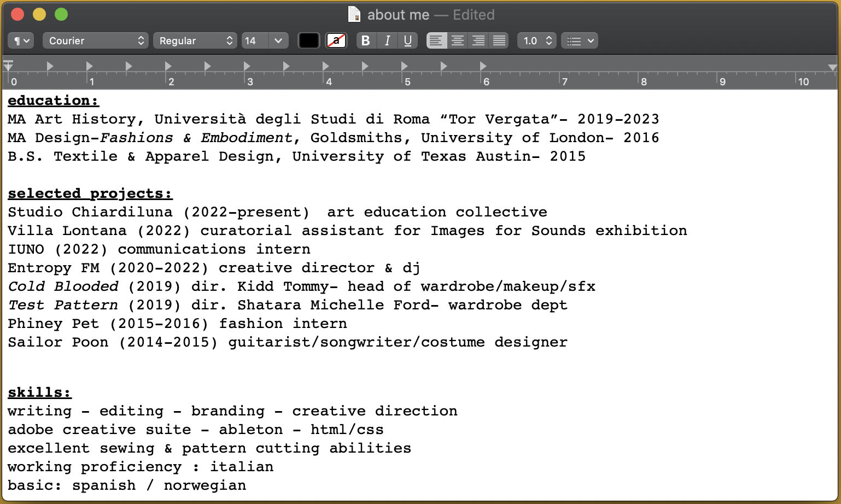
Task: Click the text 'creative direction'
Action: (x=375, y=411)
